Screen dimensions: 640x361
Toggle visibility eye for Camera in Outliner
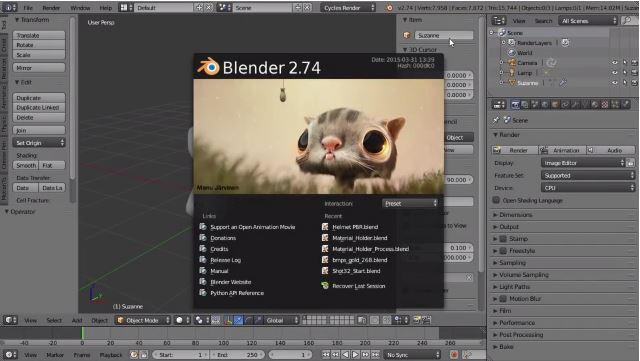pyautogui.click(x=615, y=62)
